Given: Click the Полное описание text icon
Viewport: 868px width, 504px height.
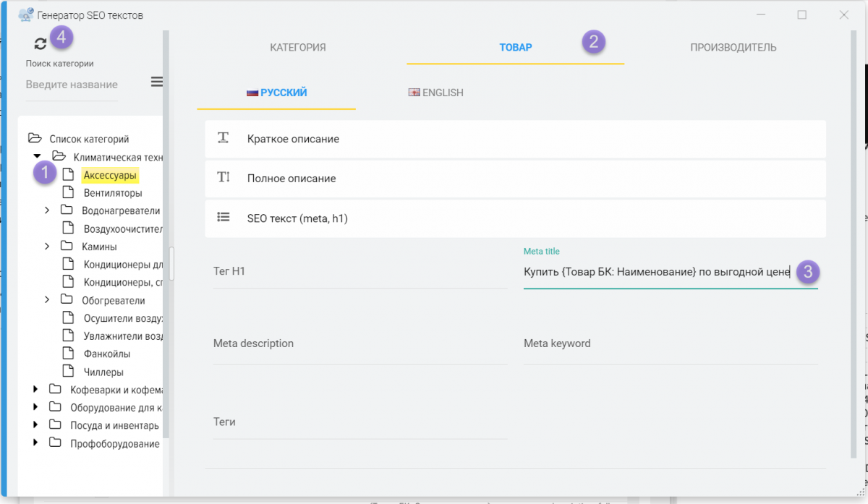Looking at the screenshot, I should point(224,177).
